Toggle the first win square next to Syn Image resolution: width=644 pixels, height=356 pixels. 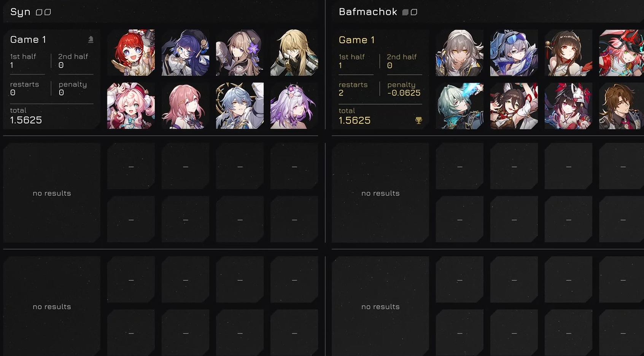point(39,12)
